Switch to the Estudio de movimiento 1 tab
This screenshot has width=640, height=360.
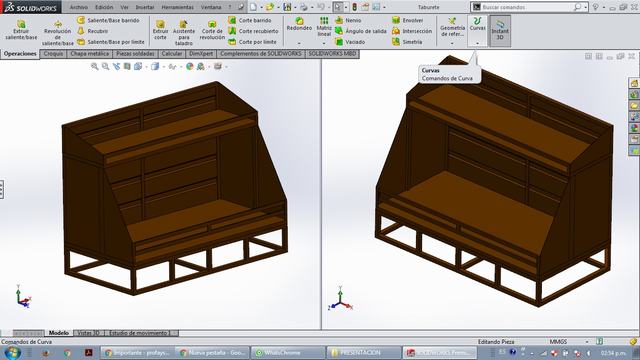pyautogui.click(x=139, y=333)
